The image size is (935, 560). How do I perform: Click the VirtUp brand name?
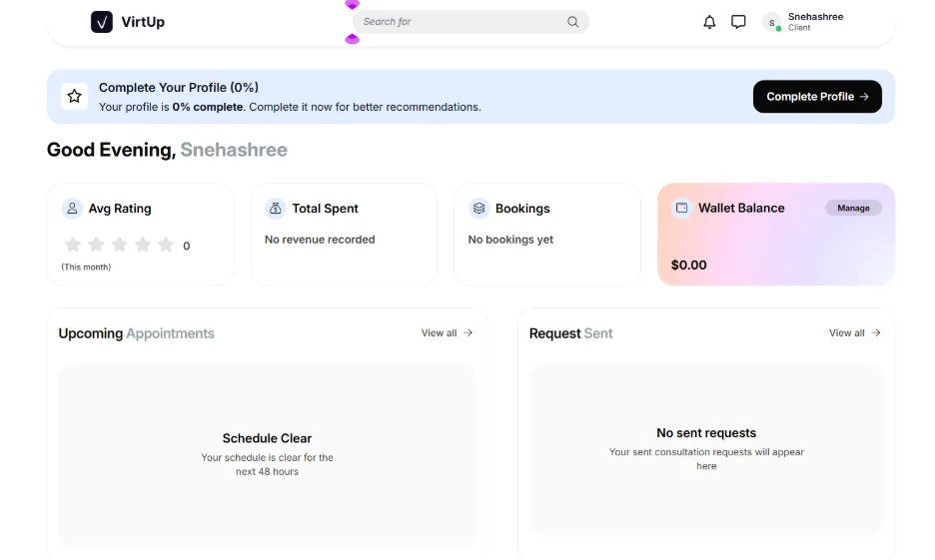coord(143,22)
